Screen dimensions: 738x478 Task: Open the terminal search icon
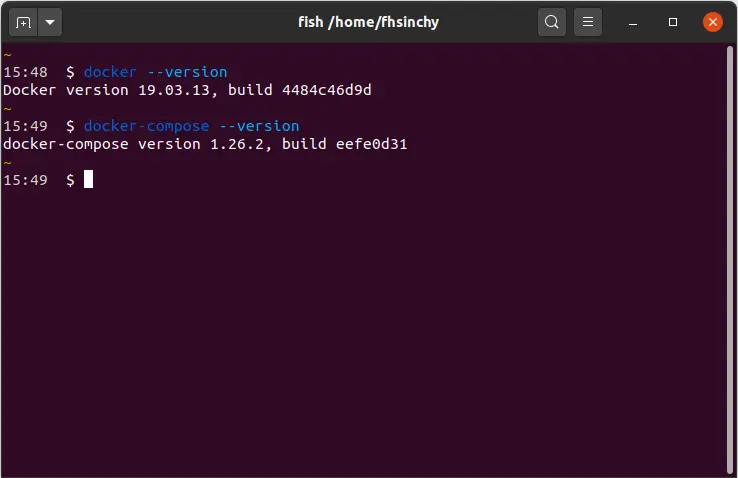coord(551,22)
